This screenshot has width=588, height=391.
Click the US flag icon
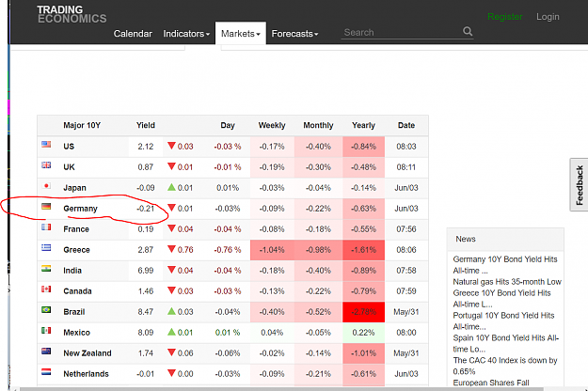(x=46, y=145)
